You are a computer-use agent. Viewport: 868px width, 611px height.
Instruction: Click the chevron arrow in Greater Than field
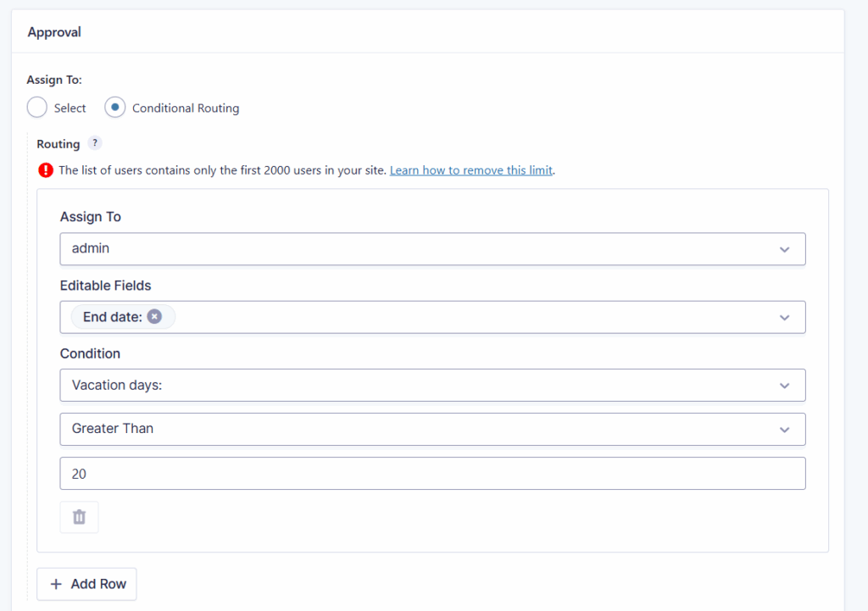(x=784, y=430)
